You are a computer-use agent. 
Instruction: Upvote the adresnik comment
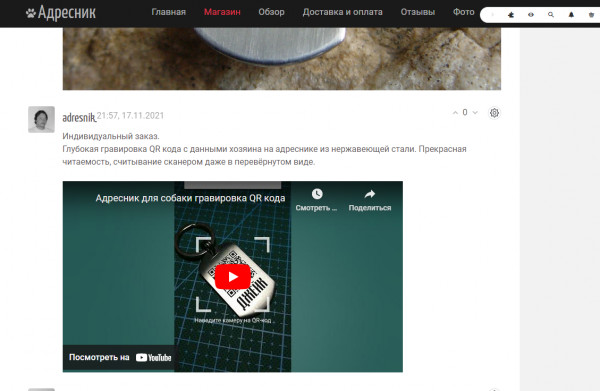455,112
